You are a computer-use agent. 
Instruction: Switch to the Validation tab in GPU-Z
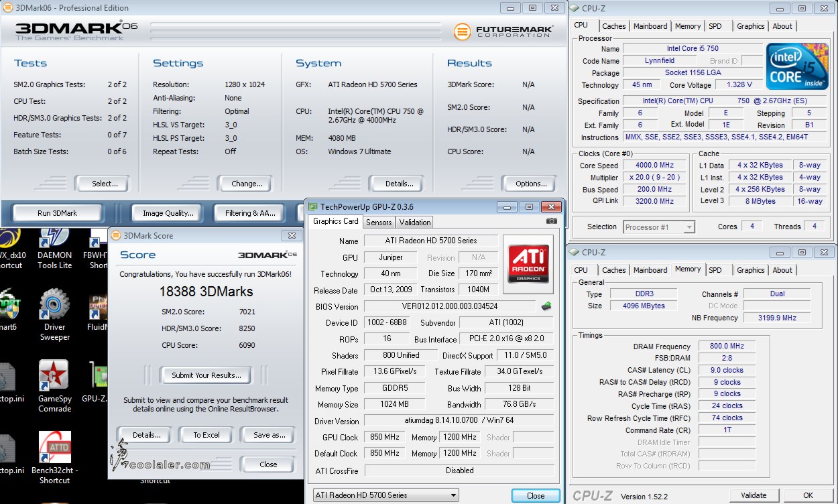tap(415, 222)
